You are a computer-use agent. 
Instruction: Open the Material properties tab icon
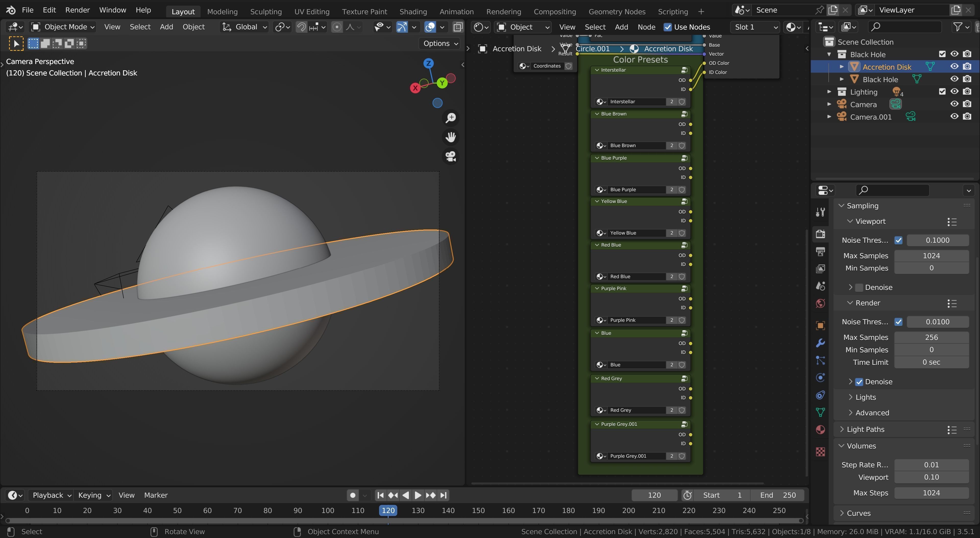click(x=820, y=430)
